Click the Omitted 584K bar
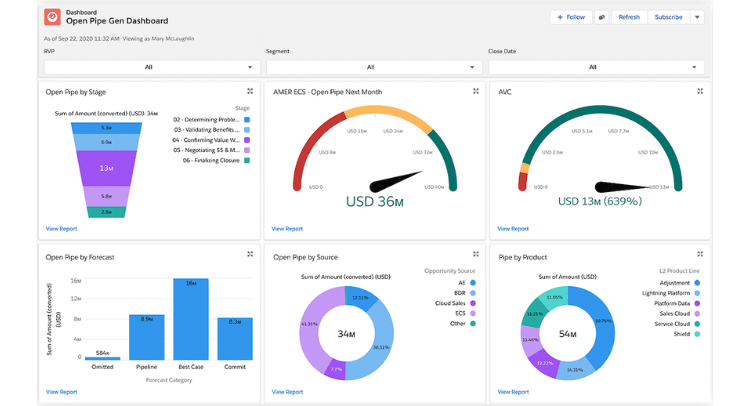750x406 pixels. tap(102, 358)
